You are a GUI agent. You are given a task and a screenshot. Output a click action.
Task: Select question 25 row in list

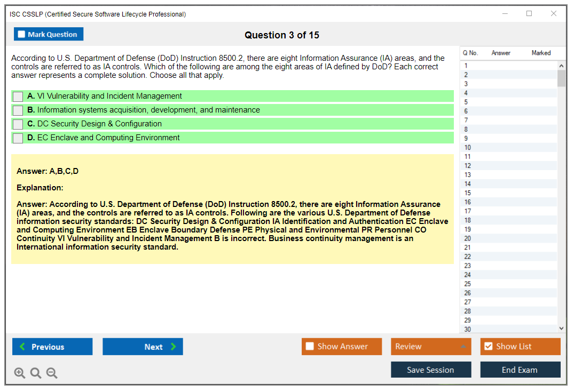(468, 284)
